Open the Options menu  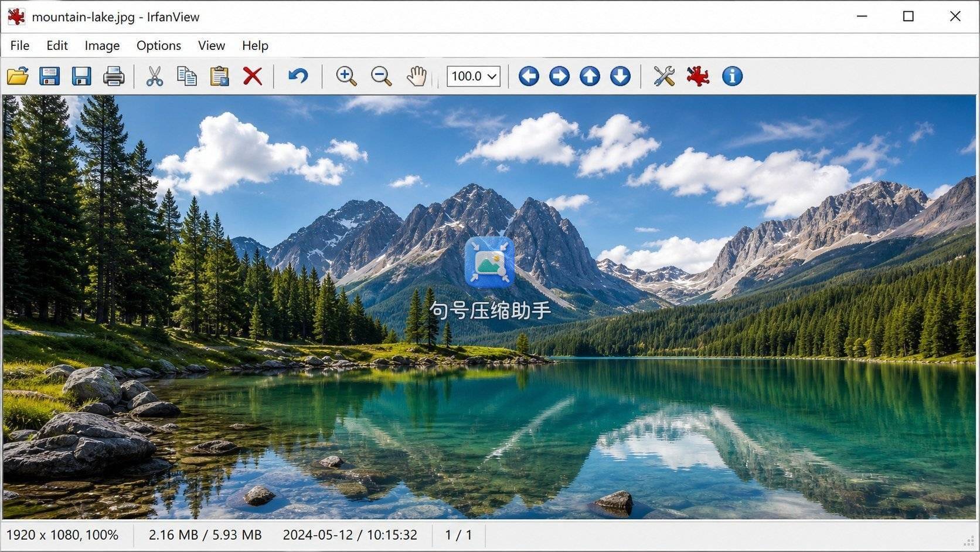159,46
